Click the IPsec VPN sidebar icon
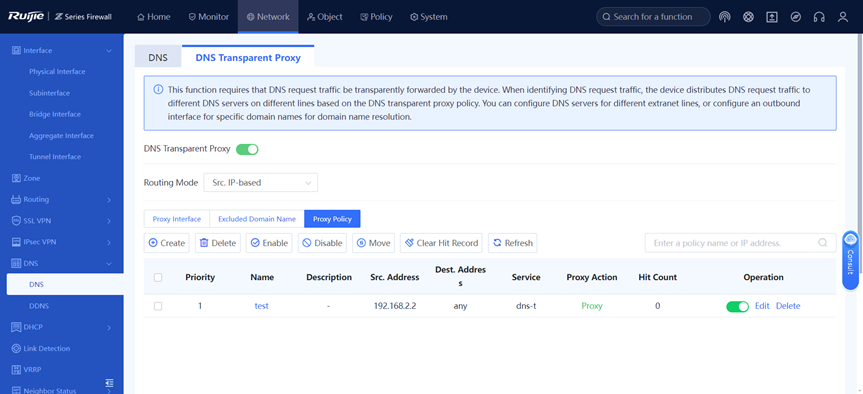Viewport: 863px width, 394px height. (16, 242)
